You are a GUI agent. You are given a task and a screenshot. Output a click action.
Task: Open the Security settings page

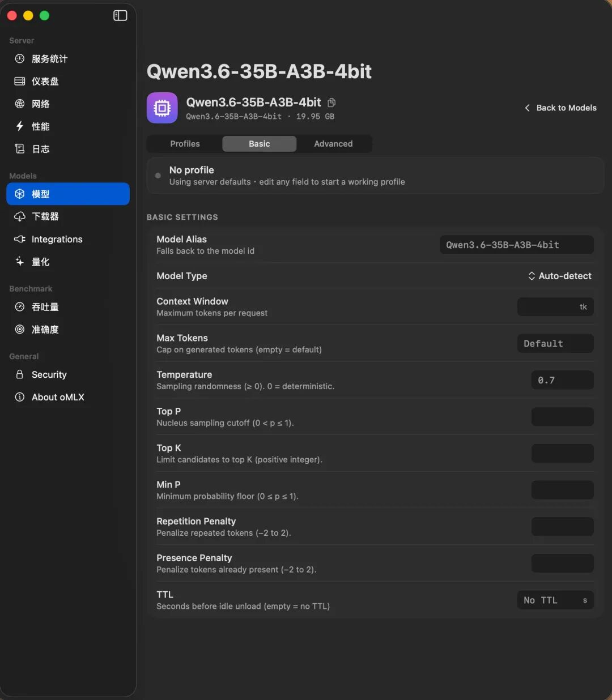point(68,375)
